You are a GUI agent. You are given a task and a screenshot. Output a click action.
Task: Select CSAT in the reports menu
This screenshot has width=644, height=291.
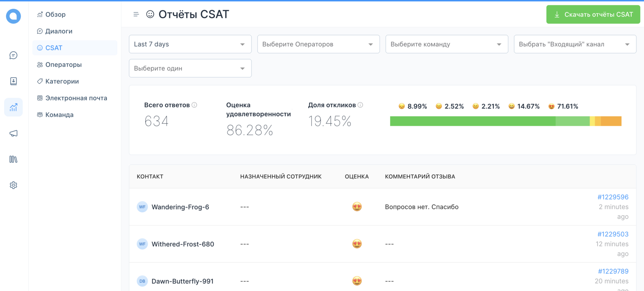[75, 48]
